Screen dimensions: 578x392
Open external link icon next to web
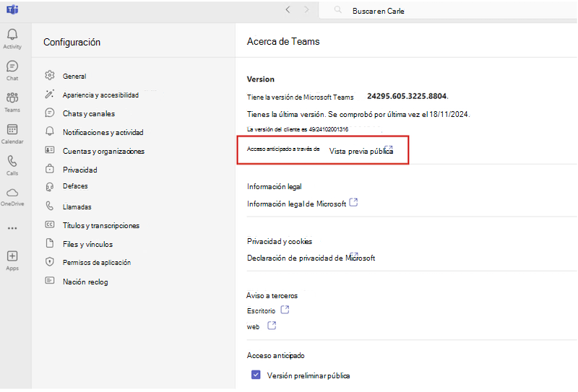tap(272, 326)
